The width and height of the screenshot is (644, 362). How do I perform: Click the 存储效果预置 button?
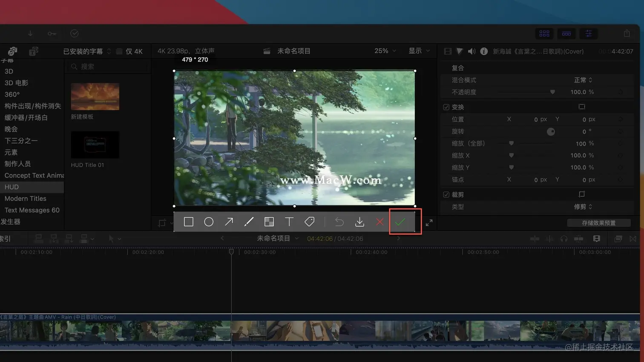599,223
